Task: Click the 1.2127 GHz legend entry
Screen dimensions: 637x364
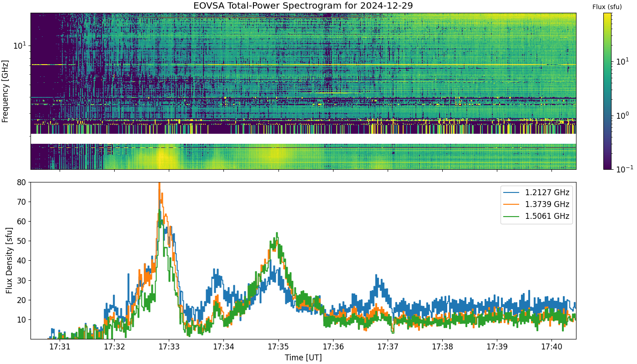Action: coord(536,192)
